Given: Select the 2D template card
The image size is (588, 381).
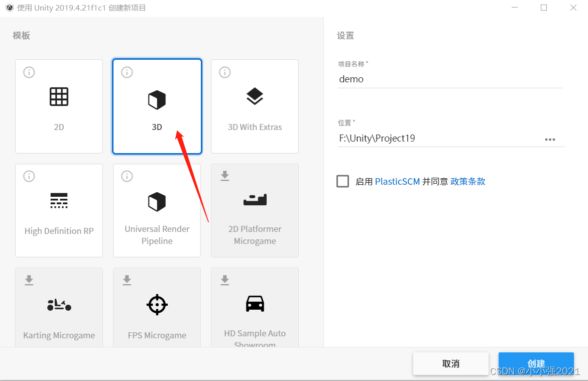Looking at the screenshot, I should (x=59, y=106).
